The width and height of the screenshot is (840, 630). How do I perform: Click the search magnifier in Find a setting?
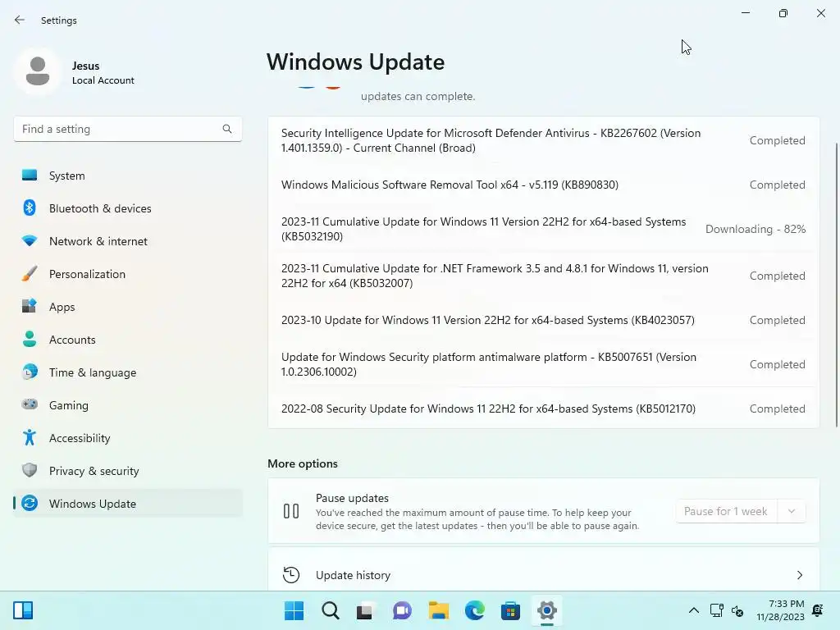tap(227, 129)
